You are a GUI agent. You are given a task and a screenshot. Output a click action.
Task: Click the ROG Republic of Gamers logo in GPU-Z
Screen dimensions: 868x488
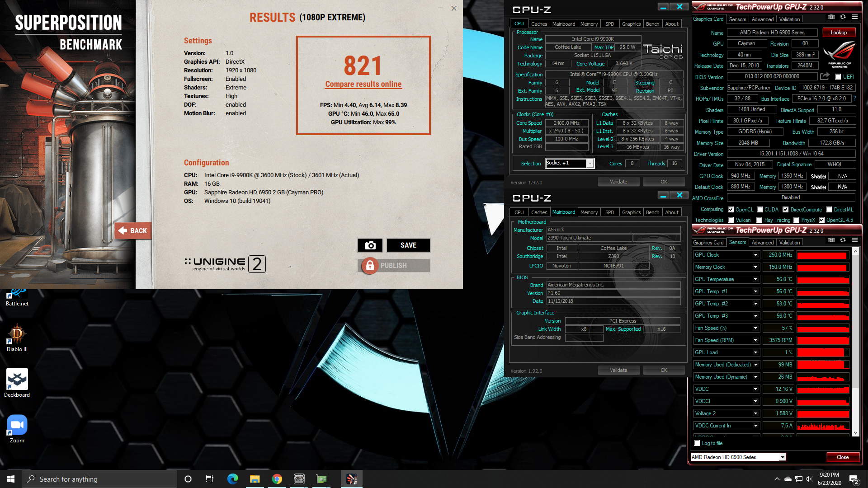(x=840, y=54)
